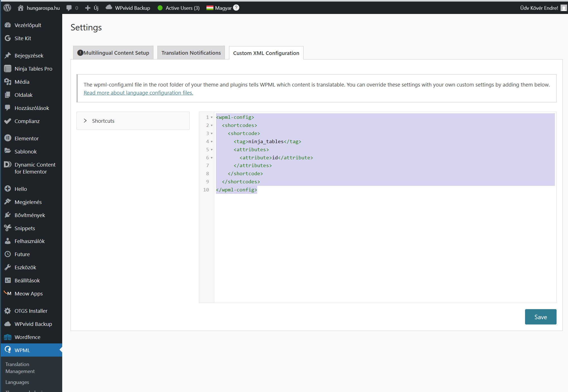
Task: Open Complianz checkmark icon
Action: pyautogui.click(x=8, y=121)
